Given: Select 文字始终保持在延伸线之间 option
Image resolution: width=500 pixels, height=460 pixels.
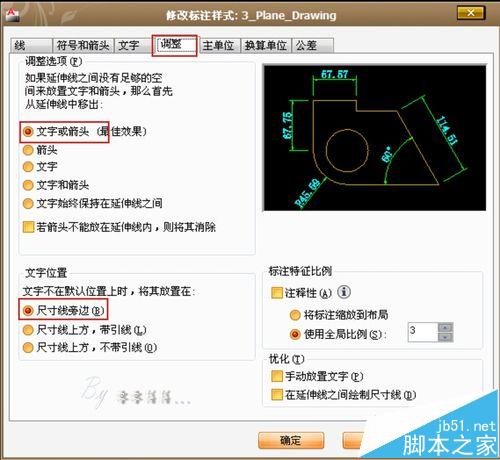Looking at the screenshot, I should 28,203.
